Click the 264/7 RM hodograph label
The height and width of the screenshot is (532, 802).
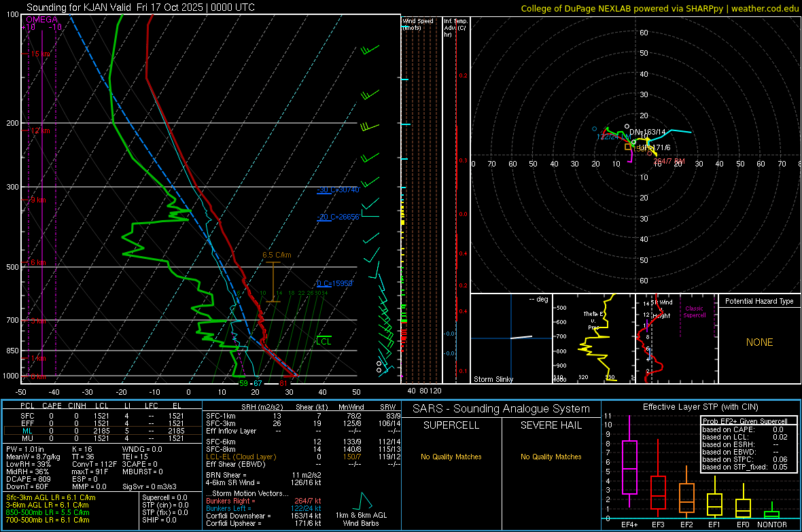tap(669, 161)
